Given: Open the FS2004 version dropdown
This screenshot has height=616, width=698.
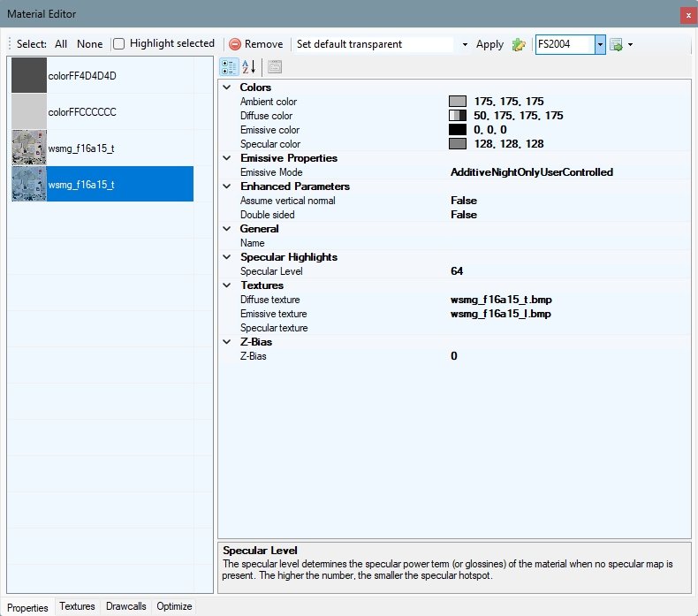Looking at the screenshot, I should pyautogui.click(x=600, y=44).
